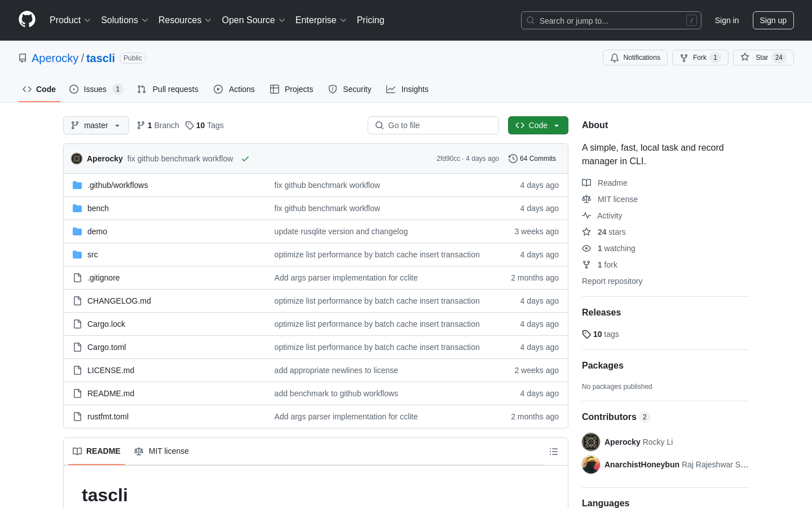
Task: Click the rustfmt.toml file icon
Action: tap(77, 417)
